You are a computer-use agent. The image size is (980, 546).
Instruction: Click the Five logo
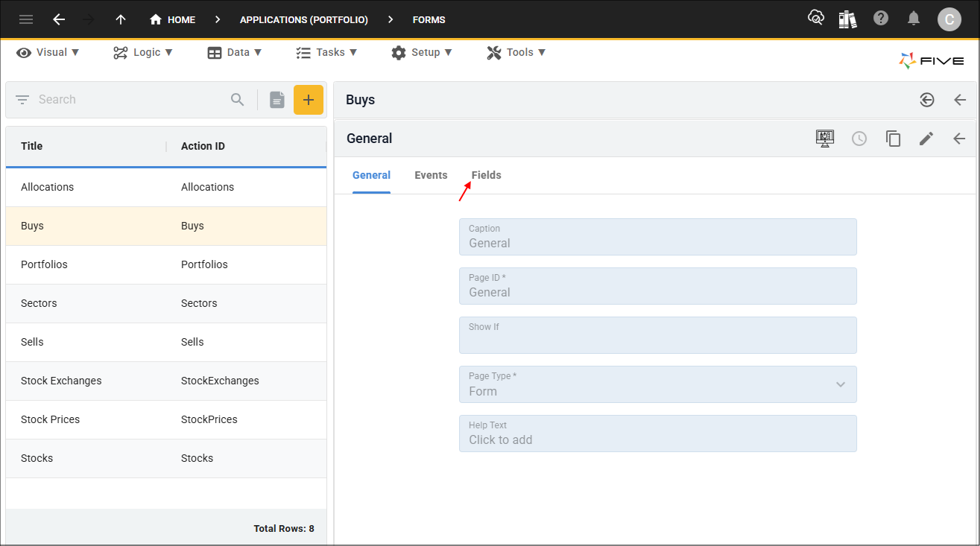click(x=932, y=61)
